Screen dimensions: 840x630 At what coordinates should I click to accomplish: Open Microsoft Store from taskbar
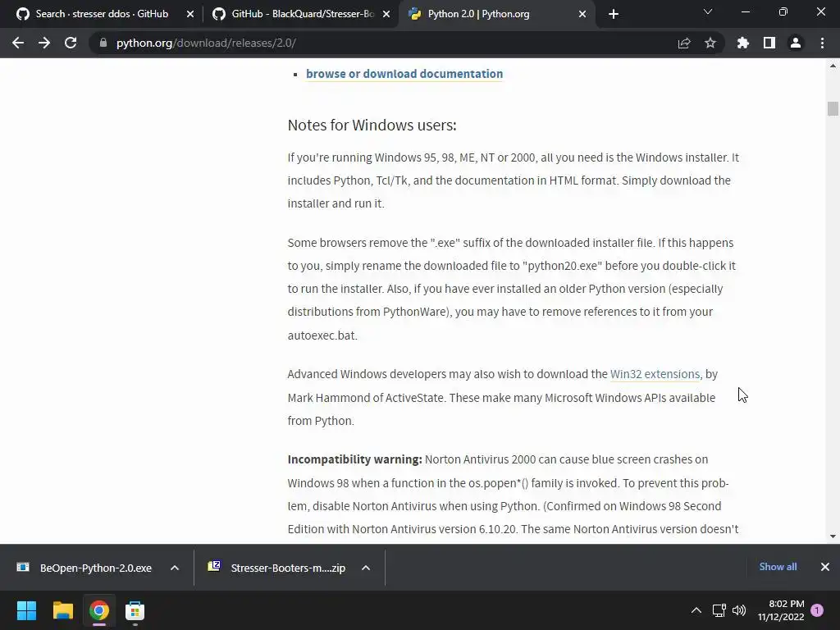135,610
